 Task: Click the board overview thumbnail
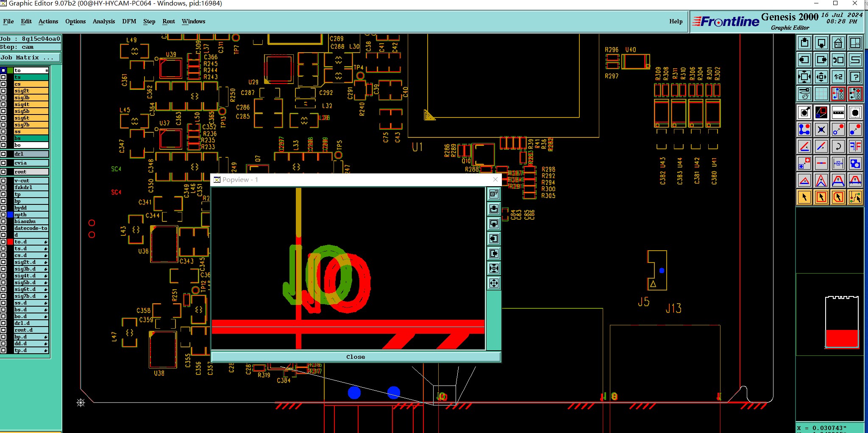pyautogui.click(x=842, y=322)
